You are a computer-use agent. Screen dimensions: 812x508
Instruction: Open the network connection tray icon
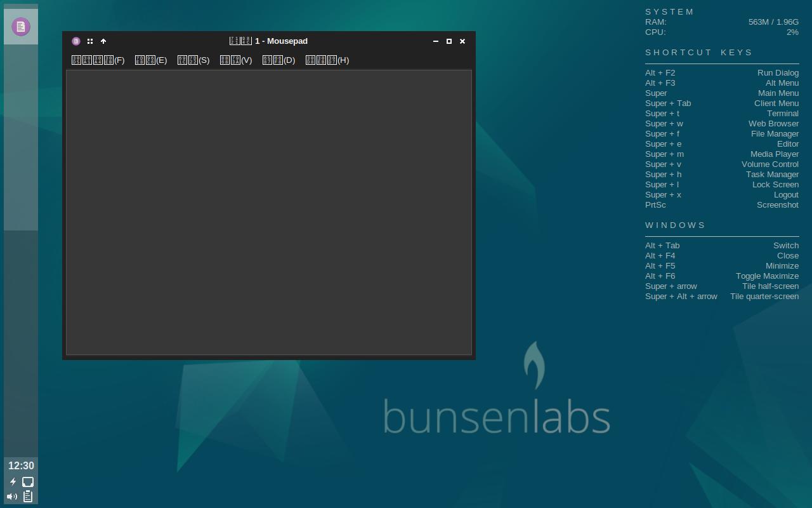pos(28,482)
